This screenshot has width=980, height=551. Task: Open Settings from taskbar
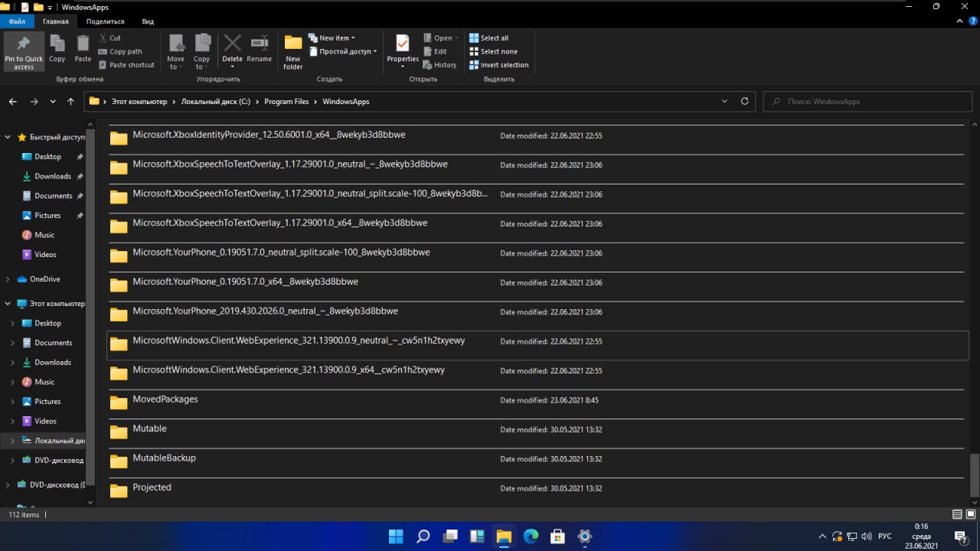584,536
